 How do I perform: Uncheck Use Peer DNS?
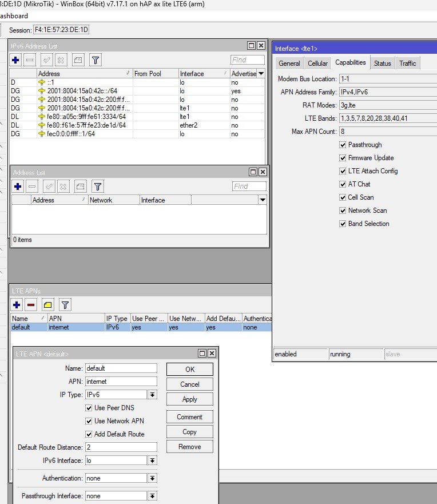pos(89,408)
